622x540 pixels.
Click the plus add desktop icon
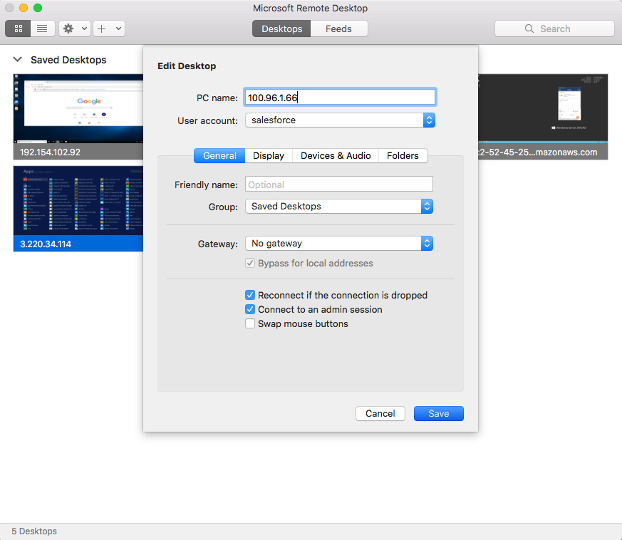(102, 29)
